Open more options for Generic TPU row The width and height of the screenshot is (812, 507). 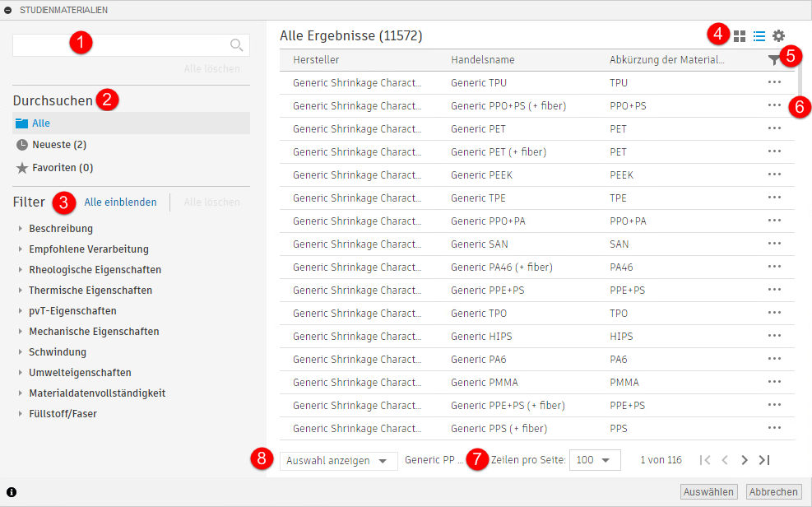pyautogui.click(x=773, y=82)
